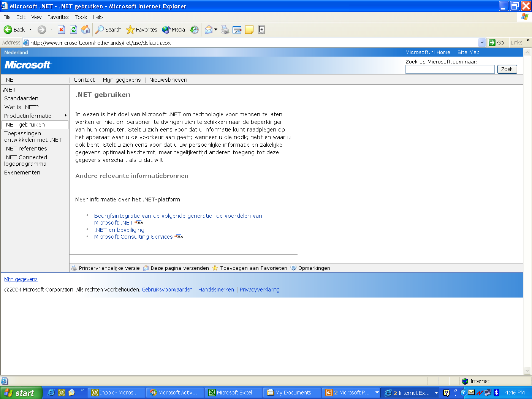Open My Documents taskbar button
Image resolution: width=532 pixels, height=399 pixels.
click(x=292, y=393)
